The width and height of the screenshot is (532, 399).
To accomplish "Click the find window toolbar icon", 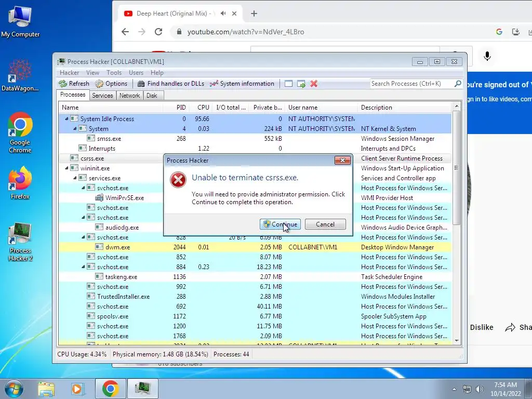I will [x=288, y=84].
